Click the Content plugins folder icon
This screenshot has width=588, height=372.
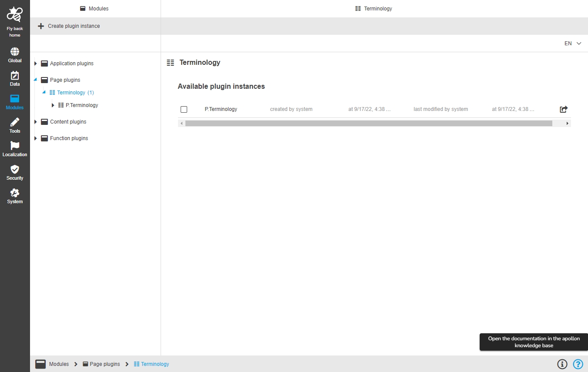point(44,122)
